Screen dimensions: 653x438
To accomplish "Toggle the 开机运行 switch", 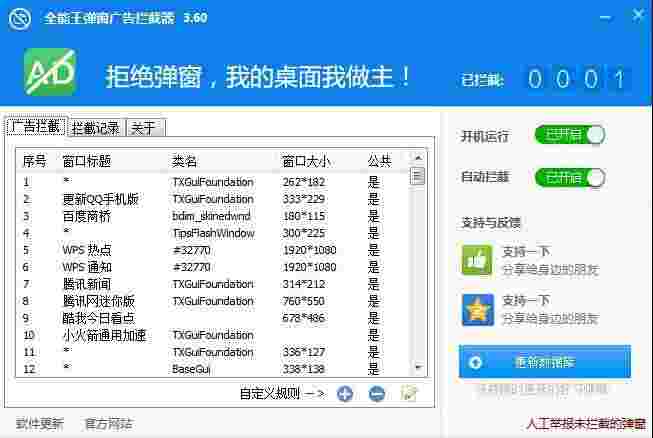I will coord(570,135).
